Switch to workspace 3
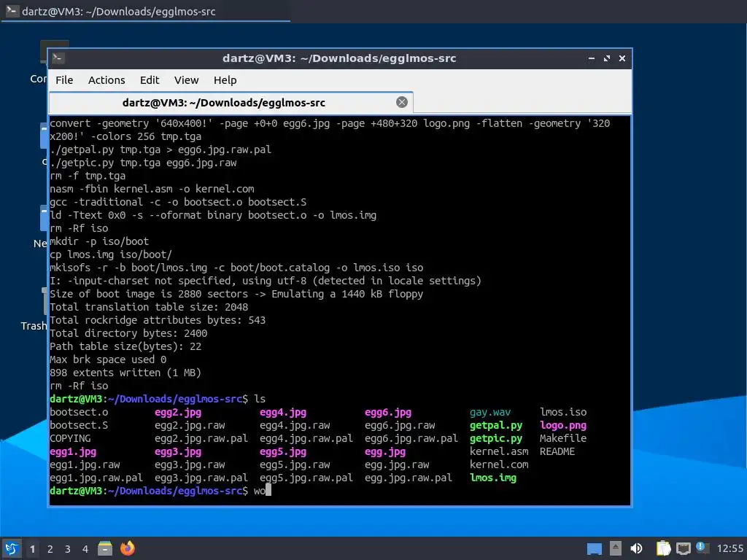The width and height of the screenshot is (747, 560). (x=68, y=549)
